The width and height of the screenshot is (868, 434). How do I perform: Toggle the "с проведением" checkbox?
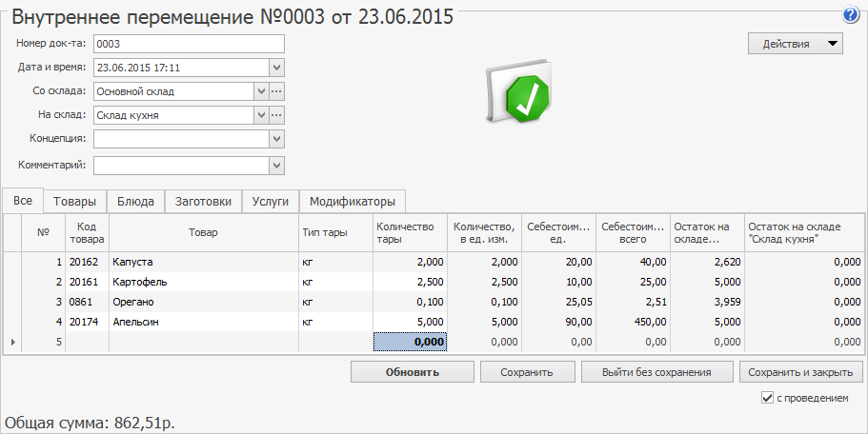768,398
